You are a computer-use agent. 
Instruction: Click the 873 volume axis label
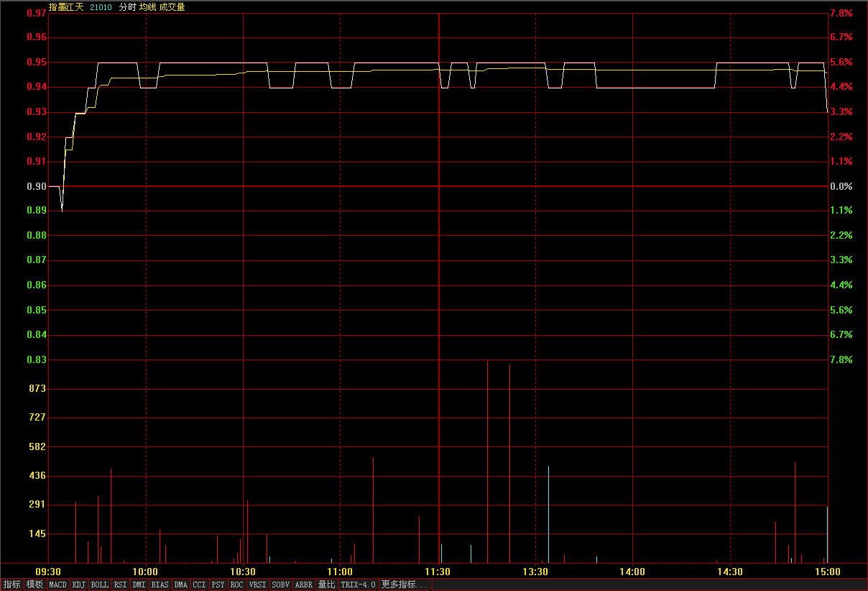[37, 388]
